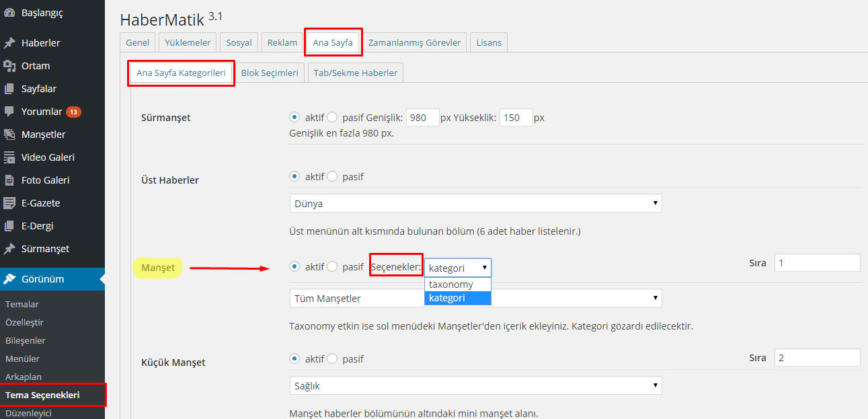
Task: Switch to the Zamanlanmış Görevler tab
Action: tap(415, 42)
